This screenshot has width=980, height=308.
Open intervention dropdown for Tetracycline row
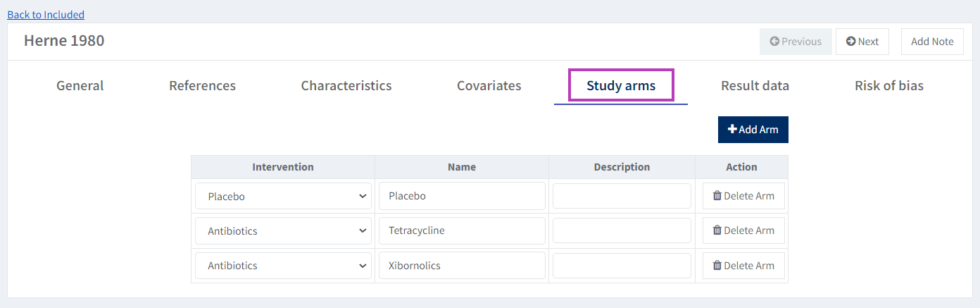(x=283, y=230)
